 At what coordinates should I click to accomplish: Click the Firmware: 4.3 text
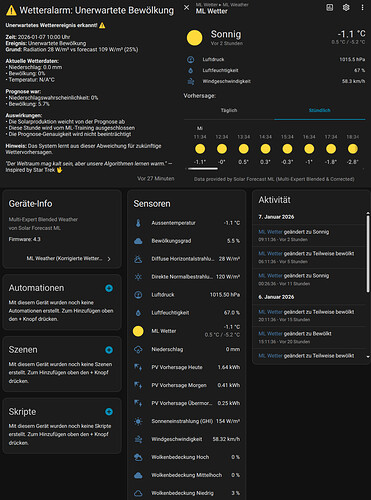tap(24, 239)
